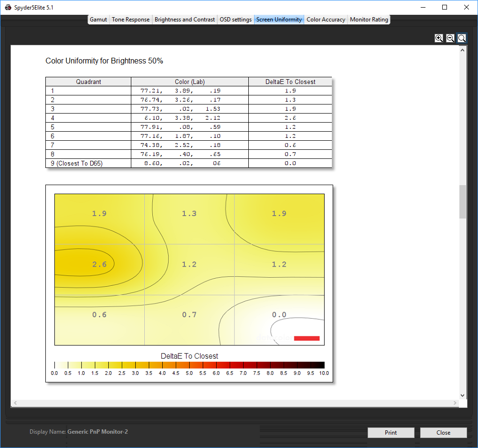This screenshot has height=448, width=478.
Task: Click the fit-to-window magnifier icon
Action: (x=462, y=38)
